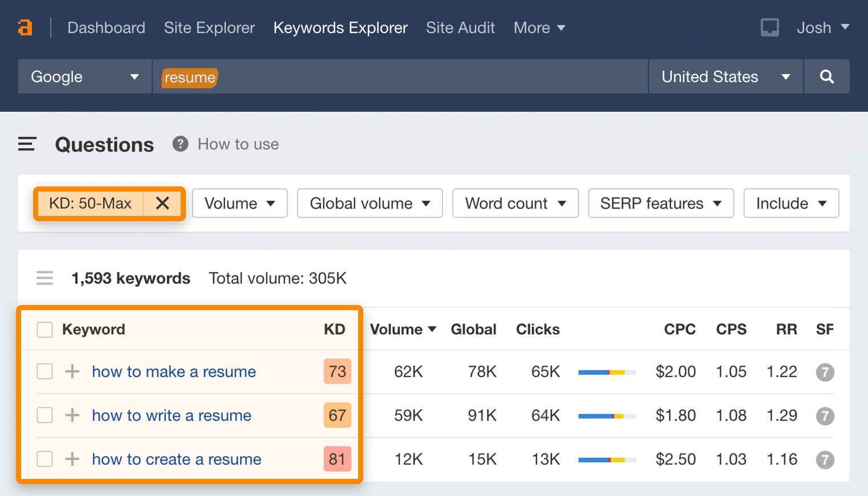Open the hamburger menu beside Questions
This screenshot has width=868, height=496.
coord(27,144)
